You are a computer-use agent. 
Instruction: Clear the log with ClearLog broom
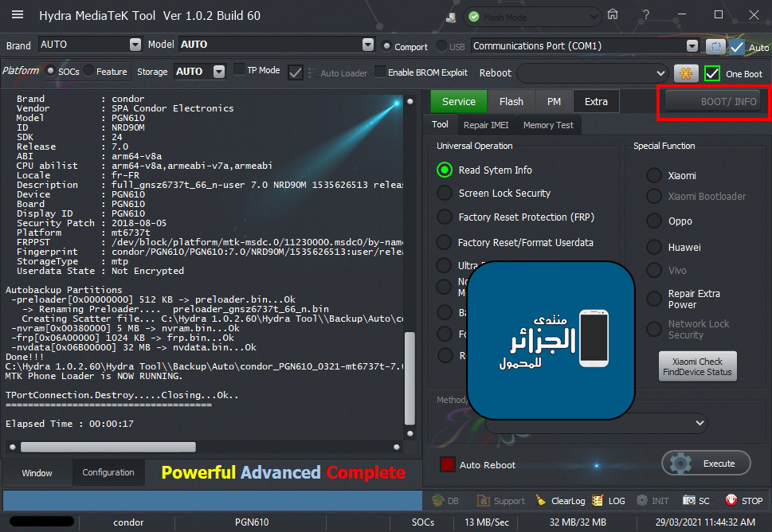541,501
